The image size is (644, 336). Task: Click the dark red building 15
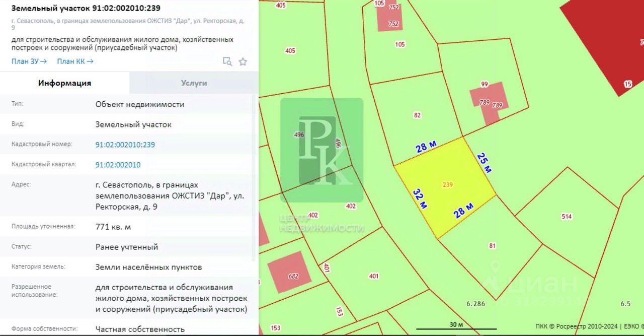point(604,45)
